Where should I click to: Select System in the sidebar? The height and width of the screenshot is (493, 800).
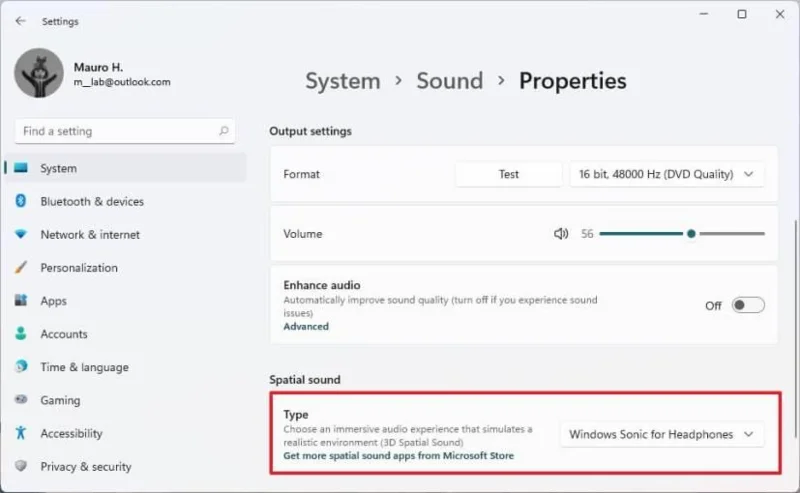point(125,168)
